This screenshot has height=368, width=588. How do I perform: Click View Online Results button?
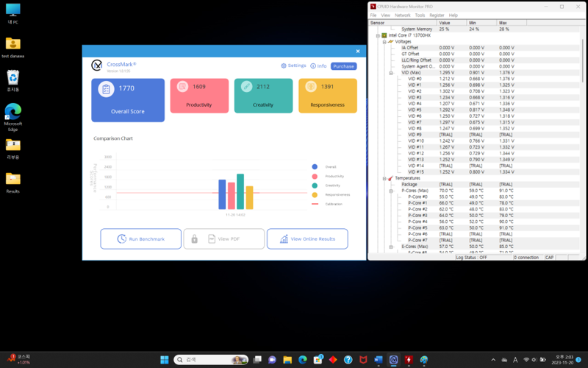307,238
